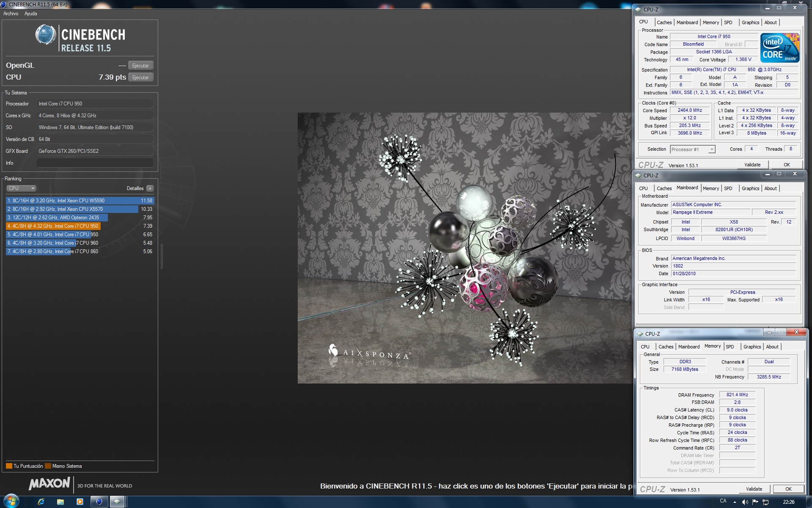
Task: Open About tab in CPU-Z processor window
Action: 771,22
